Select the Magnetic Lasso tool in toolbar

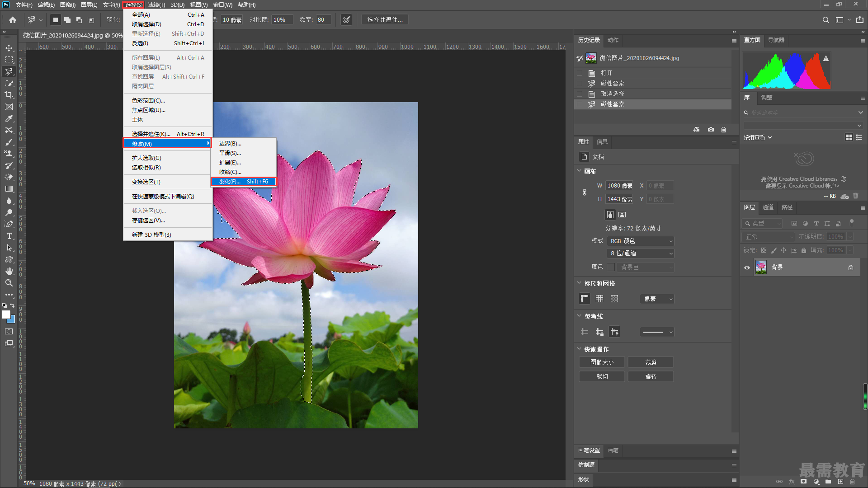9,71
